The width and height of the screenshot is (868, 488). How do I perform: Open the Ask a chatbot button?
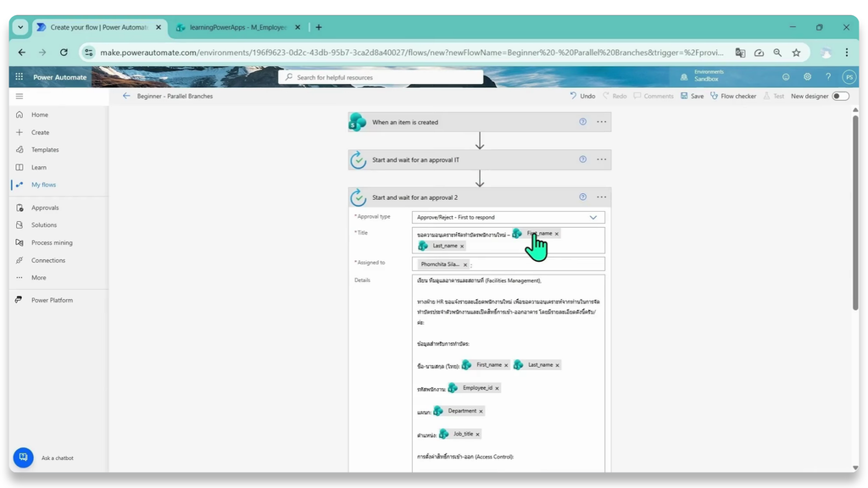23,457
